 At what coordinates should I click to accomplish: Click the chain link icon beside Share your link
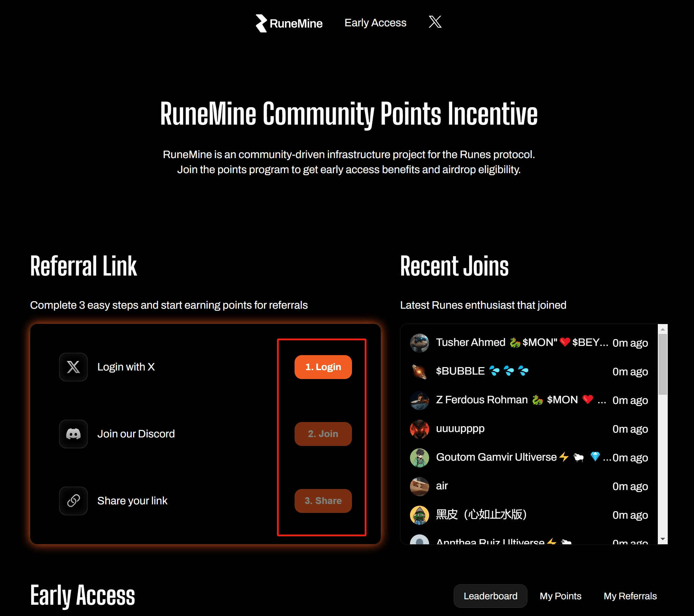coord(73,501)
